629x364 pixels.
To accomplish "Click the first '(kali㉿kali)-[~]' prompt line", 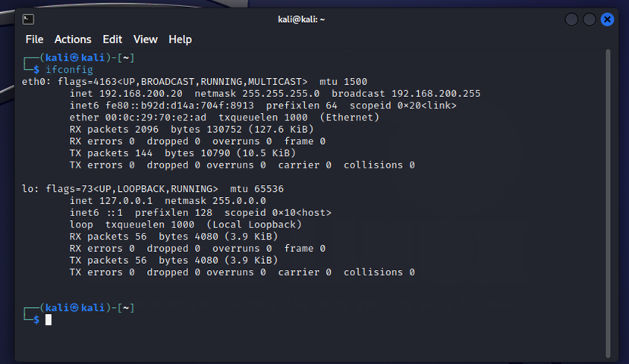I will (87, 58).
